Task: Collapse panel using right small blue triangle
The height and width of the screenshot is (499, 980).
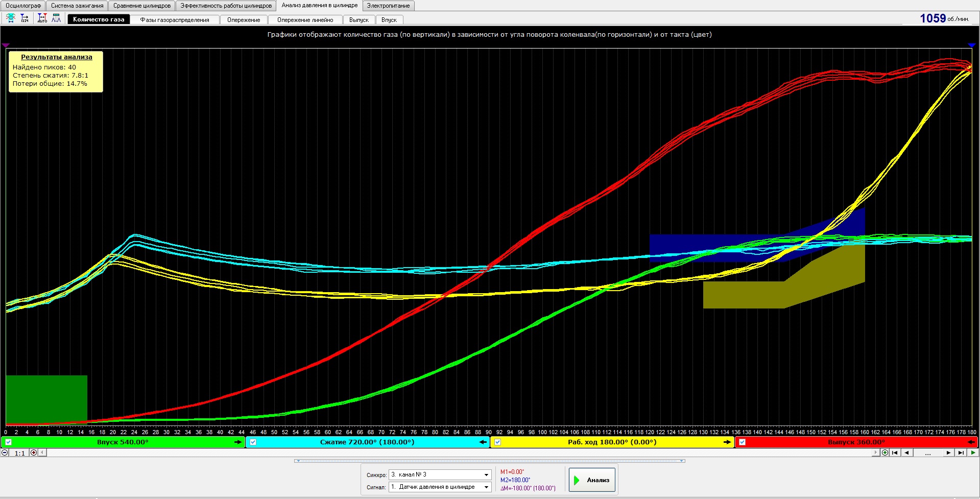Action: 681,461
